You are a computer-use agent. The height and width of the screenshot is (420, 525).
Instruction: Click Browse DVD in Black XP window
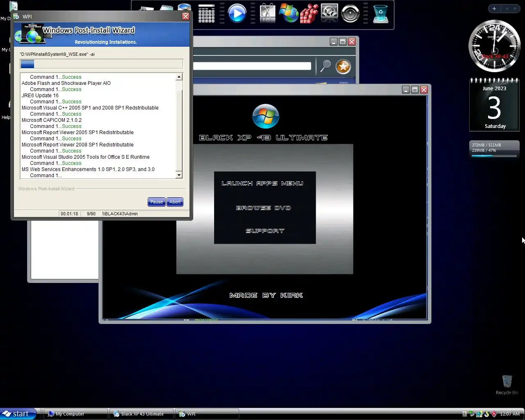click(x=264, y=208)
